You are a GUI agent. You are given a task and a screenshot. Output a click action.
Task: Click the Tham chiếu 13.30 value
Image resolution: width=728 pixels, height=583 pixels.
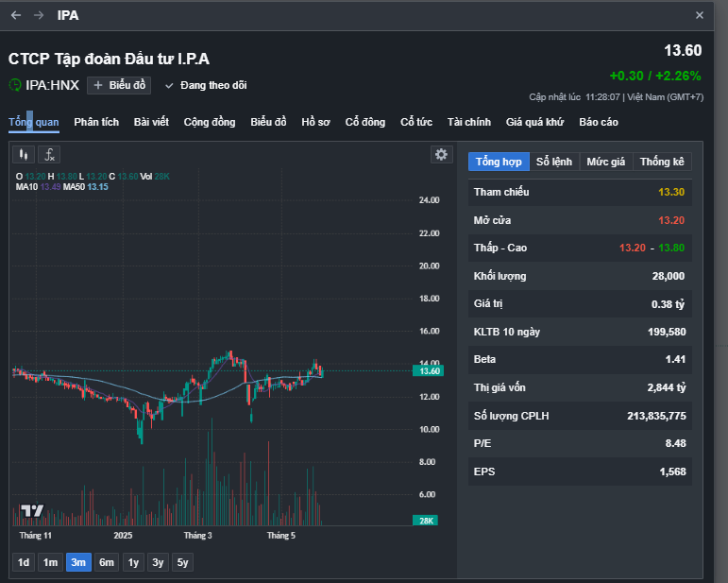671,192
